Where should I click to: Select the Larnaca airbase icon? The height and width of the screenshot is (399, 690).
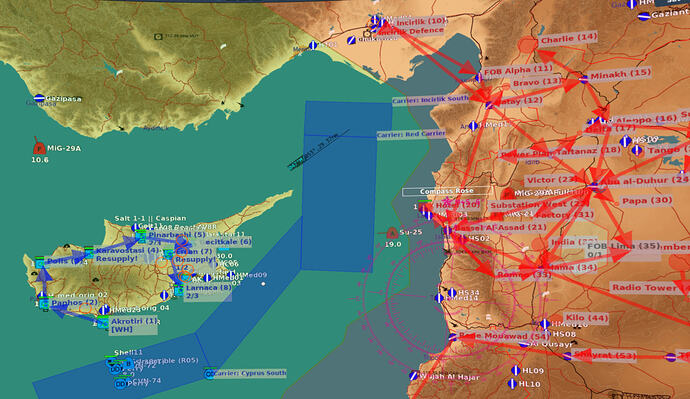179,290
